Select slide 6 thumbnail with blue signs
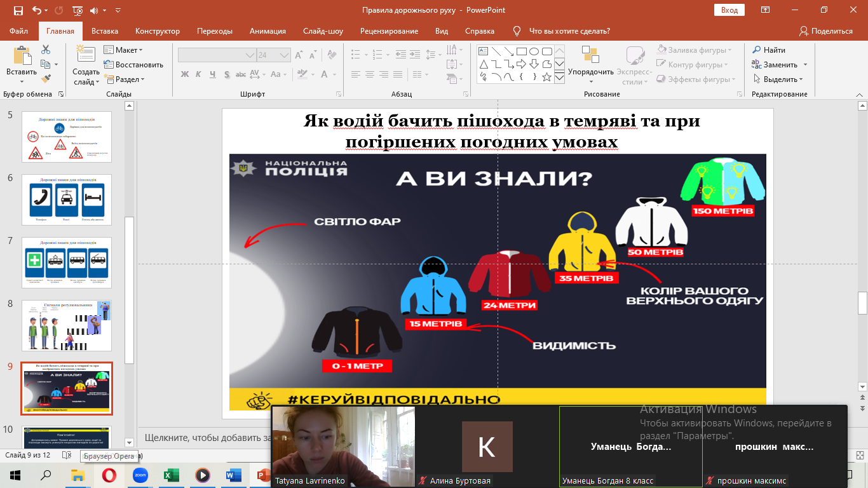 pyautogui.click(x=67, y=200)
